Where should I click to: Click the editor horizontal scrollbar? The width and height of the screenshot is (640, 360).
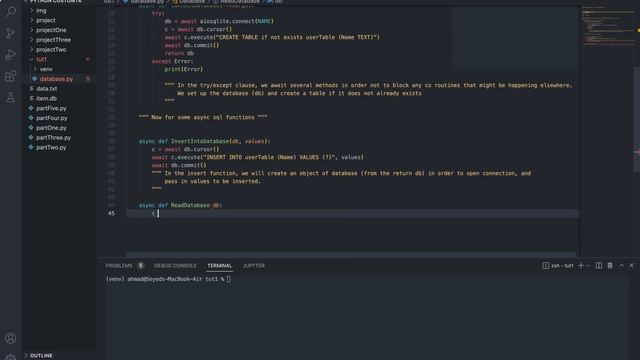[351, 255]
